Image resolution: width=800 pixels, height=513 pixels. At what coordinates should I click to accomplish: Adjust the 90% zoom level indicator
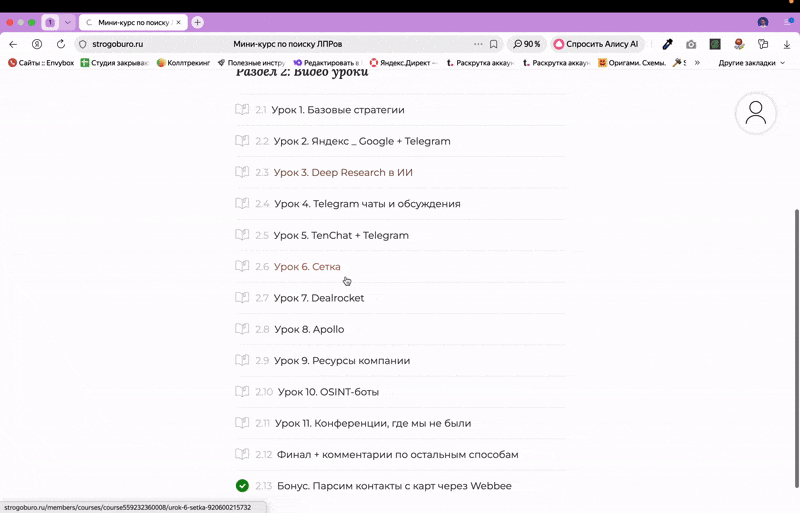pyautogui.click(x=527, y=44)
